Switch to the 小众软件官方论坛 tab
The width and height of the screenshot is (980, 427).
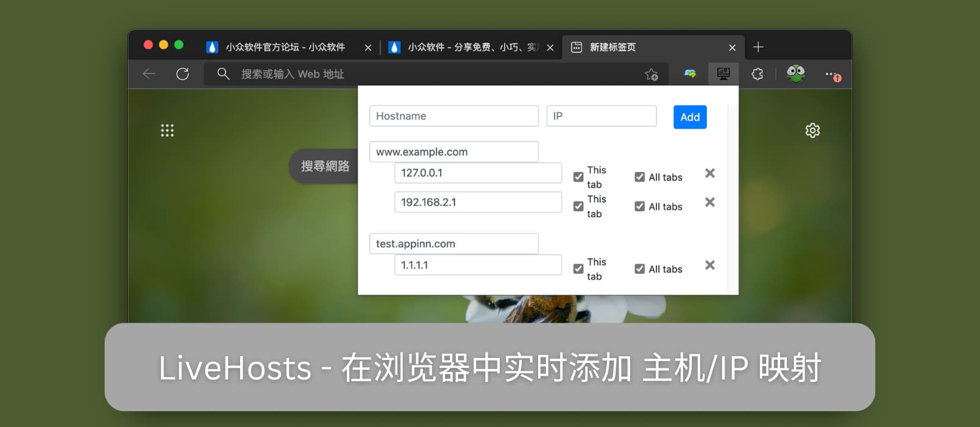coord(285,48)
